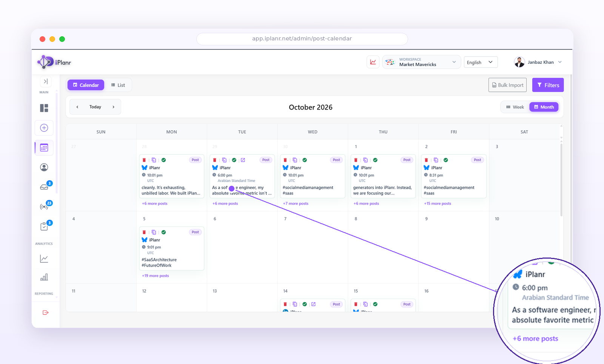Duplicate the 8:31 pm iPlanr post

[x=436, y=160]
